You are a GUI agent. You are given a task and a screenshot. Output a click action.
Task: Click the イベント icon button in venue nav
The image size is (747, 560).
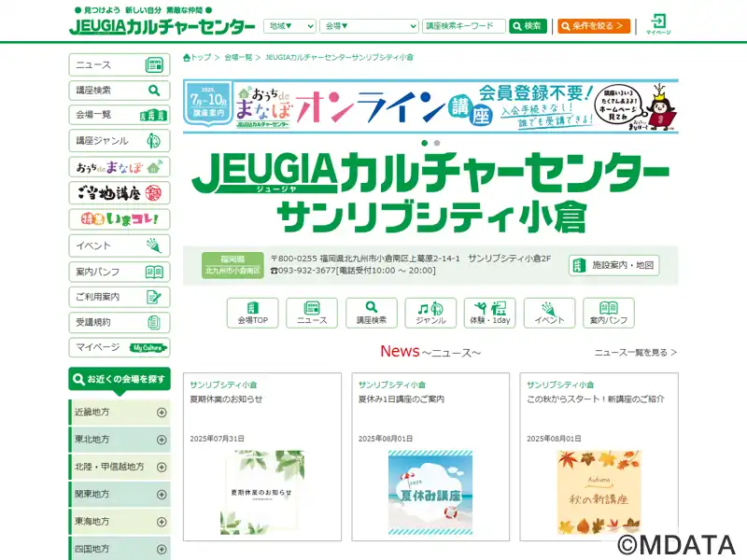pos(549,313)
